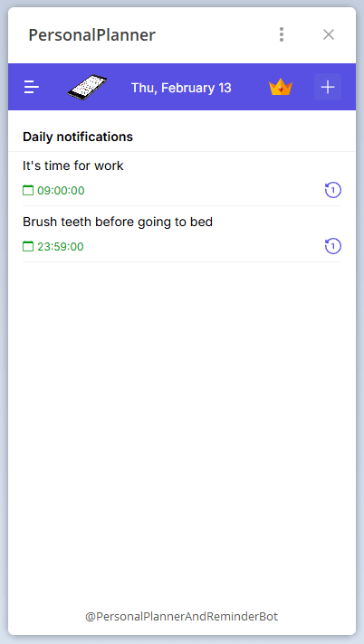The height and width of the screenshot is (644, 364).
Task: Open the "It's time for work" notification
Action: 72,166
